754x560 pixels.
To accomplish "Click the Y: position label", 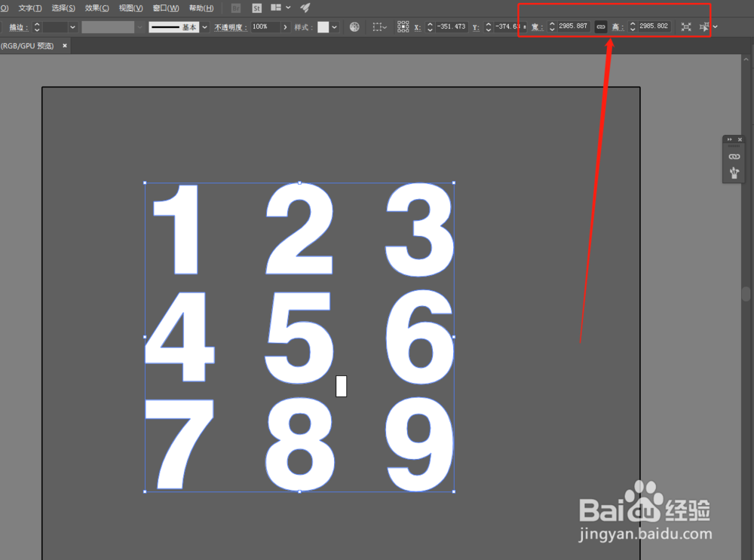I will [x=476, y=27].
